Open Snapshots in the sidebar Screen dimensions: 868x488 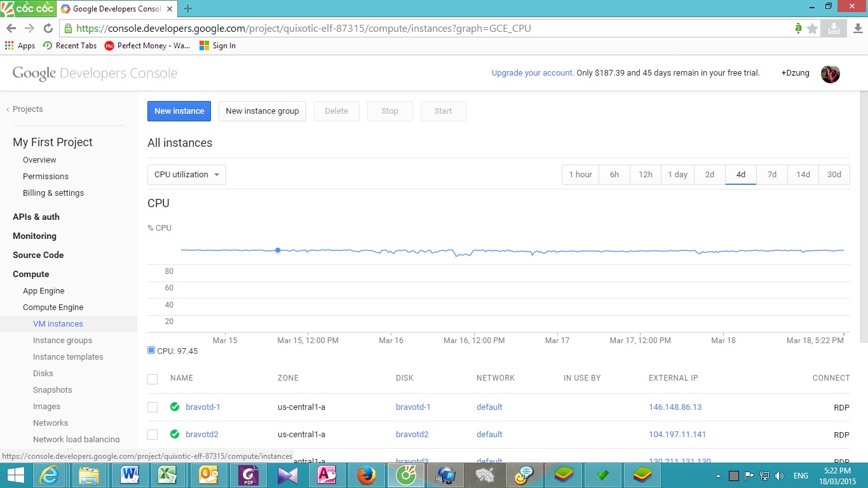52,390
